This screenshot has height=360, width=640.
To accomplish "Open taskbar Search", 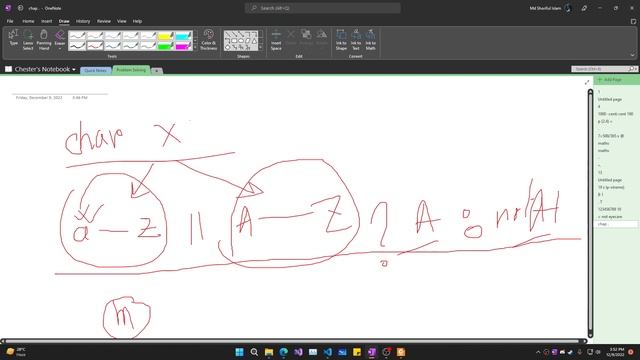I will point(254,352).
